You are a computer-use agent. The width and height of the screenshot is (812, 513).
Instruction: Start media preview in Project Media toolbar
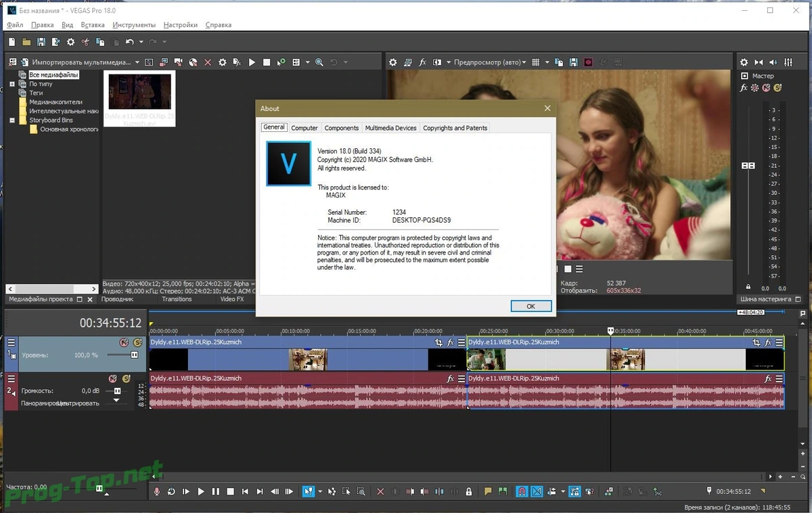click(252, 62)
